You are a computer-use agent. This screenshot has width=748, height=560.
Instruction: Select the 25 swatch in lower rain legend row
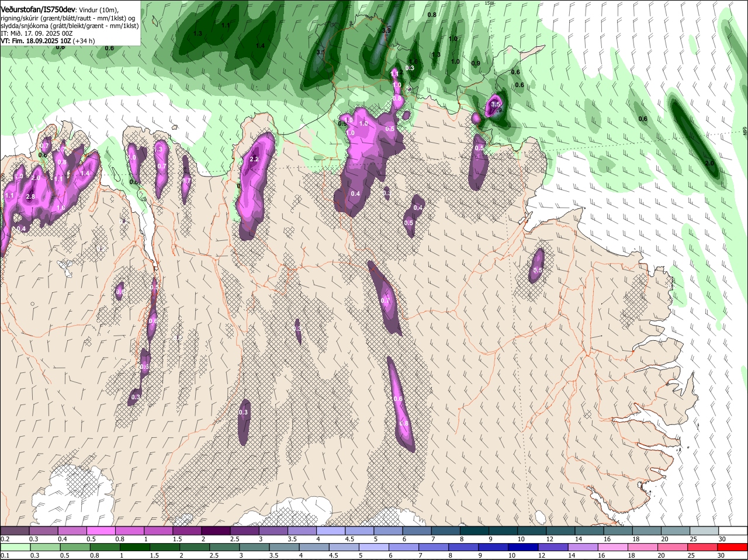click(703, 547)
